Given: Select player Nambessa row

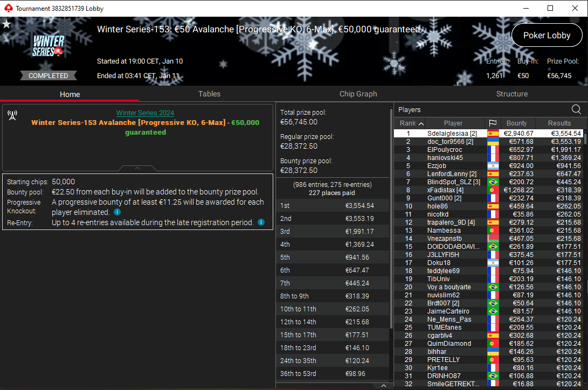Looking at the screenshot, I should click(489, 231).
